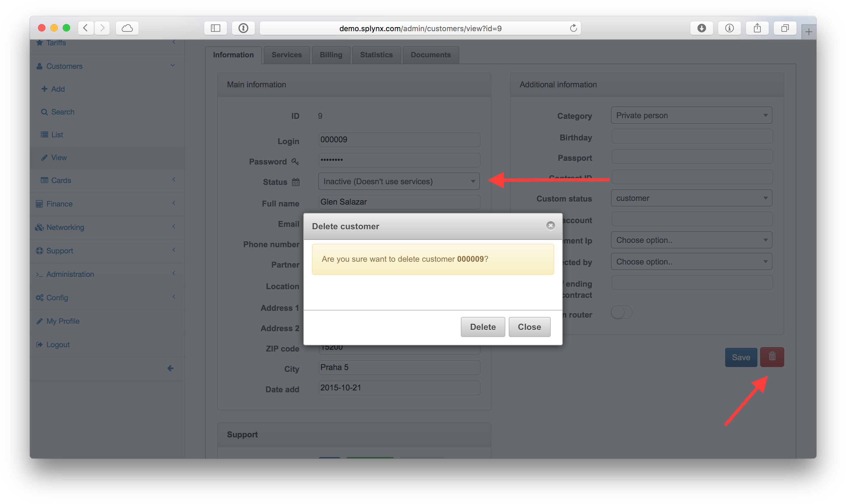Expand the Networking sidebar section
Viewport: 846px width, 504px height.
[174, 226]
